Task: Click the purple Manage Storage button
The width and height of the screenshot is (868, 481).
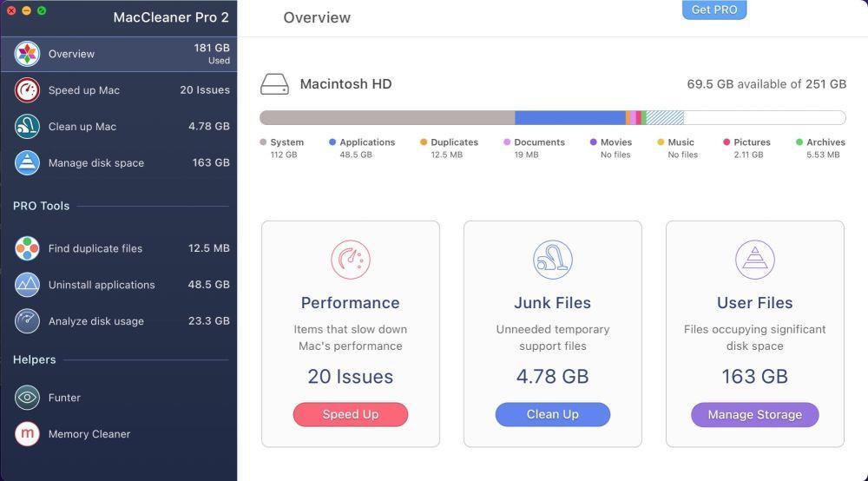Action: coord(755,414)
